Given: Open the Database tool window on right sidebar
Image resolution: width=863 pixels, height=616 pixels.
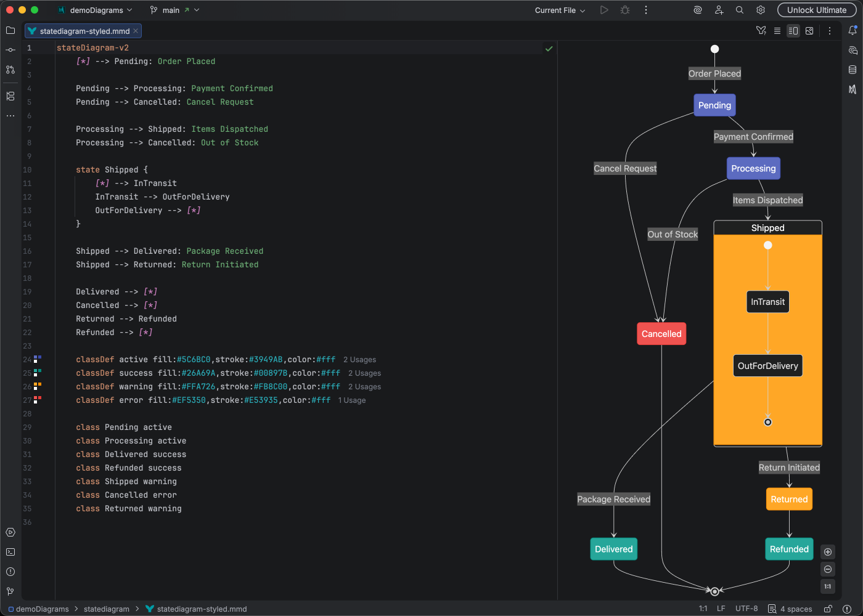Looking at the screenshot, I should click(853, 70).
